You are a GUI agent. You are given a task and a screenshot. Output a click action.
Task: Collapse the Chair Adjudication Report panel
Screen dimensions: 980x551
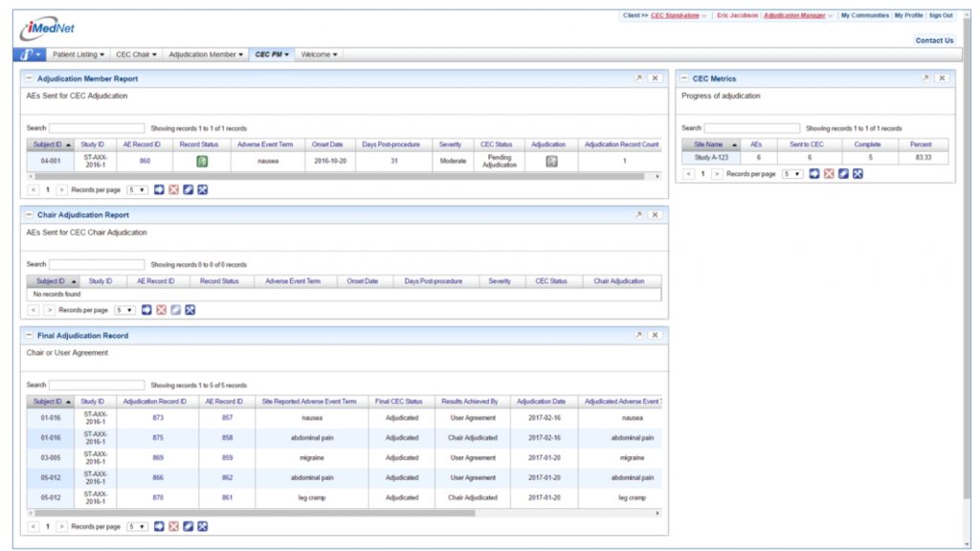click(x=29, y=215)
